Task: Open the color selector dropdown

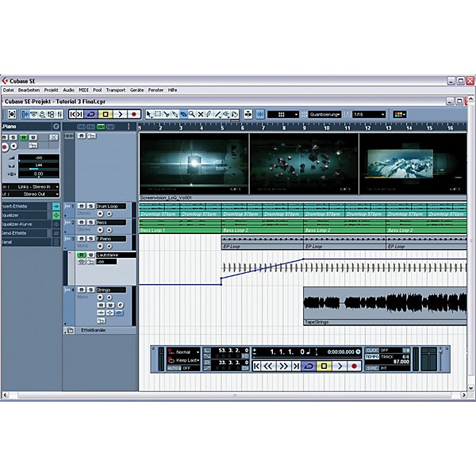Action: pos(400,114)
